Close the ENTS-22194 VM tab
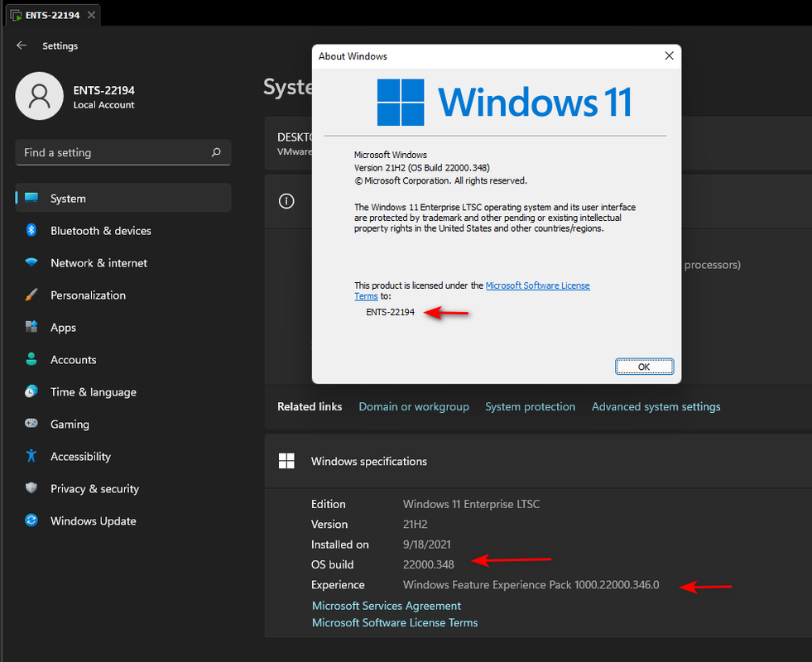The image size is (812, 662). pyautogui.click(x=91, y=15)
